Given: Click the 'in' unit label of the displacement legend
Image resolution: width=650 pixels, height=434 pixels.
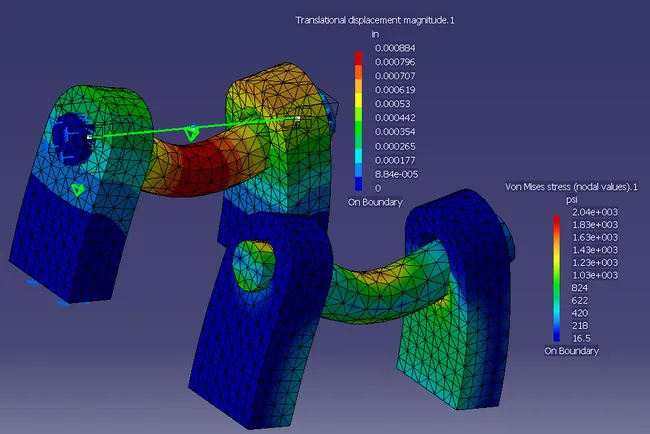Looking at the screenshot, I should pyautogui.click(x=376, y=34).
